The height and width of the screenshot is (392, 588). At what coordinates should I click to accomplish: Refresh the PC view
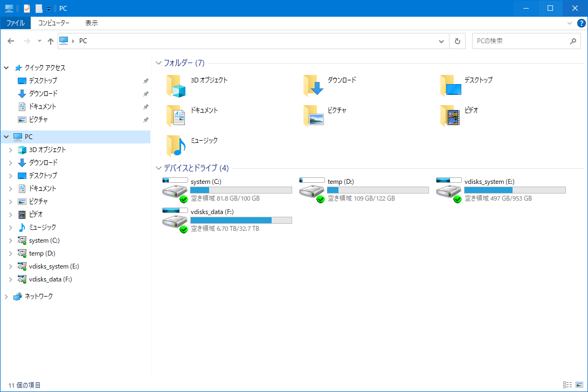(x=458, y=42)
